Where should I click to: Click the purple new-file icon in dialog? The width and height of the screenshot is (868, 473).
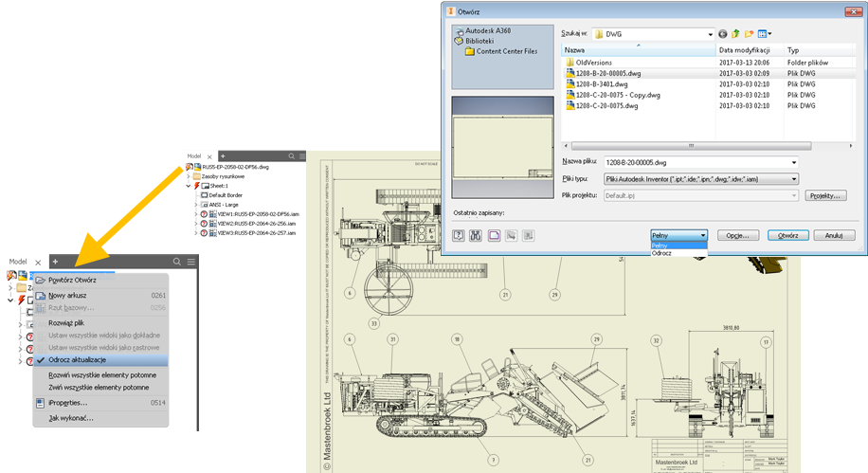[494, 235]
